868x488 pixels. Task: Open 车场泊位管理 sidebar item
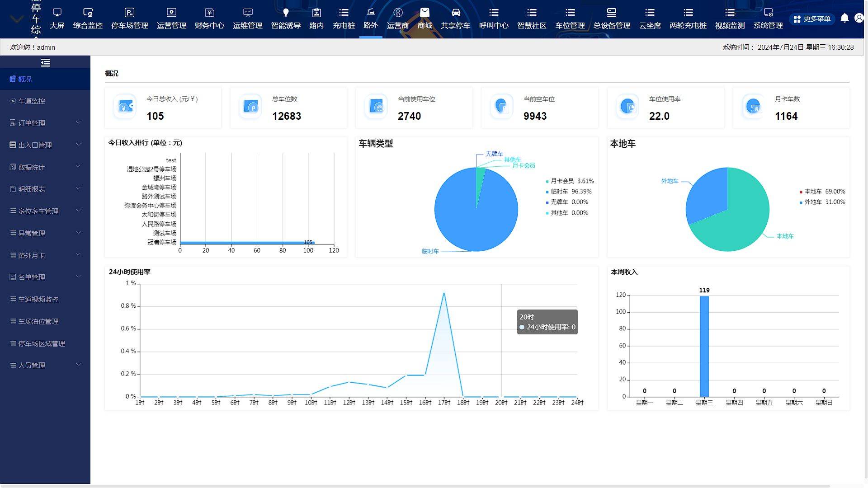click(x=45, y=321)
